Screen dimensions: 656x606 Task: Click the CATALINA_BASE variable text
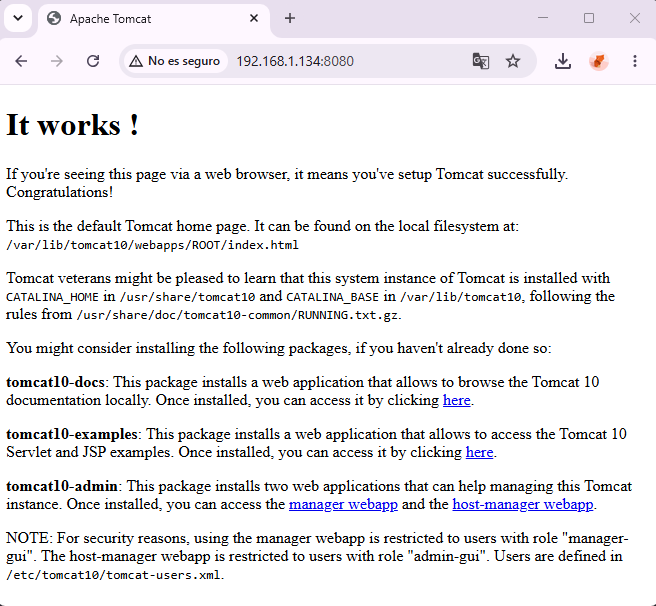point(333,297)
